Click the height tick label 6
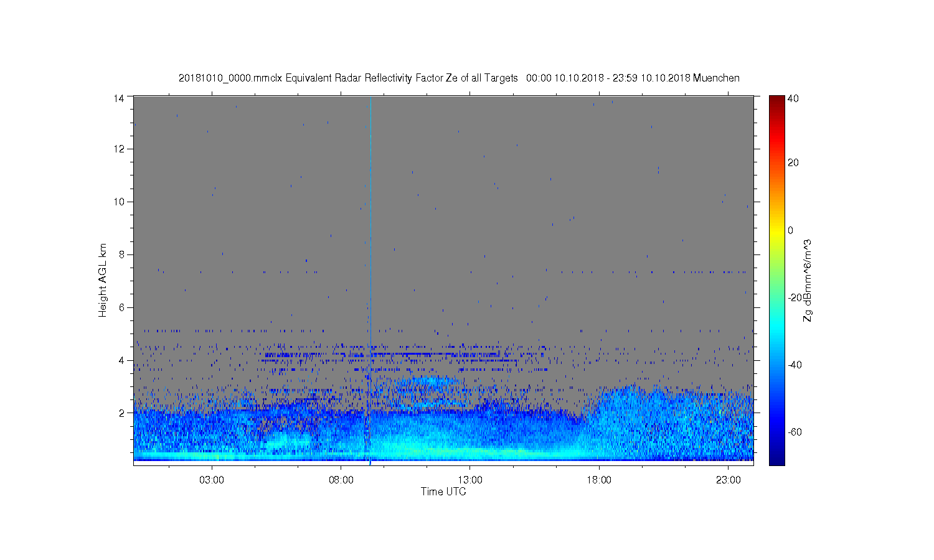The image size is (934, 560). (122, 307)
